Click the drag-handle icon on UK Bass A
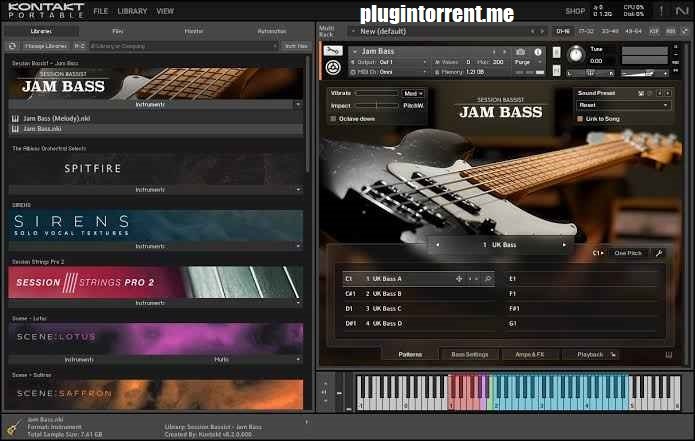 [459, 279]
